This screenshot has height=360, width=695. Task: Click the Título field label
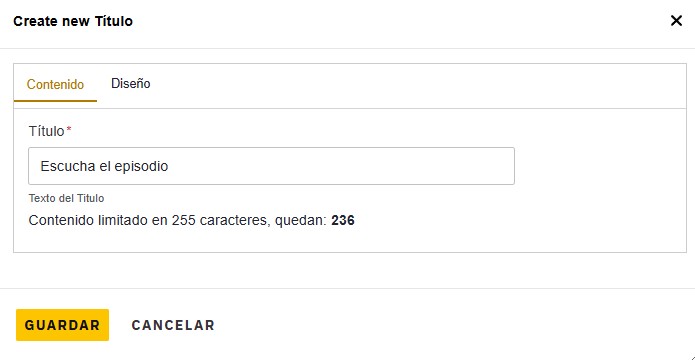pos(47,131)
